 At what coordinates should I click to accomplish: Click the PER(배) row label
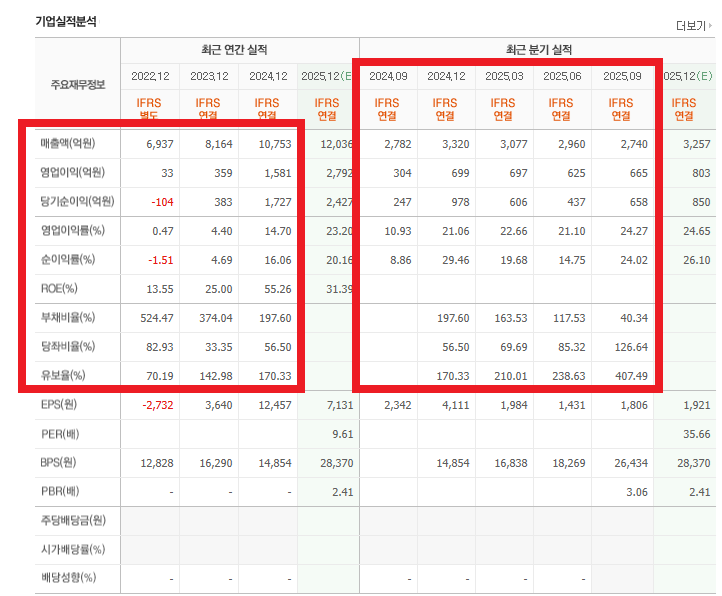click(56, 434)
